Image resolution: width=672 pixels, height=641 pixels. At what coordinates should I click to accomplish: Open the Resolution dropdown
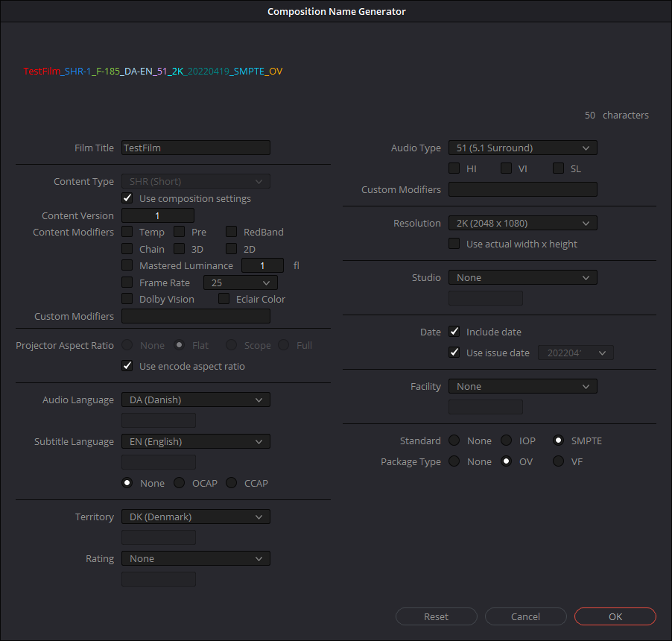click(522, 223)
